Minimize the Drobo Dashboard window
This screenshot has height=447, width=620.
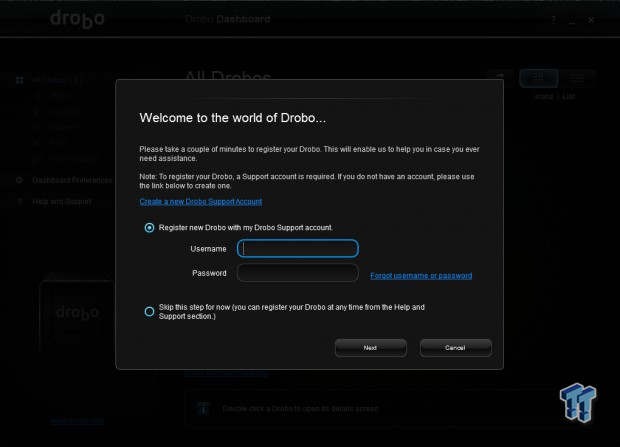(572, 21)
